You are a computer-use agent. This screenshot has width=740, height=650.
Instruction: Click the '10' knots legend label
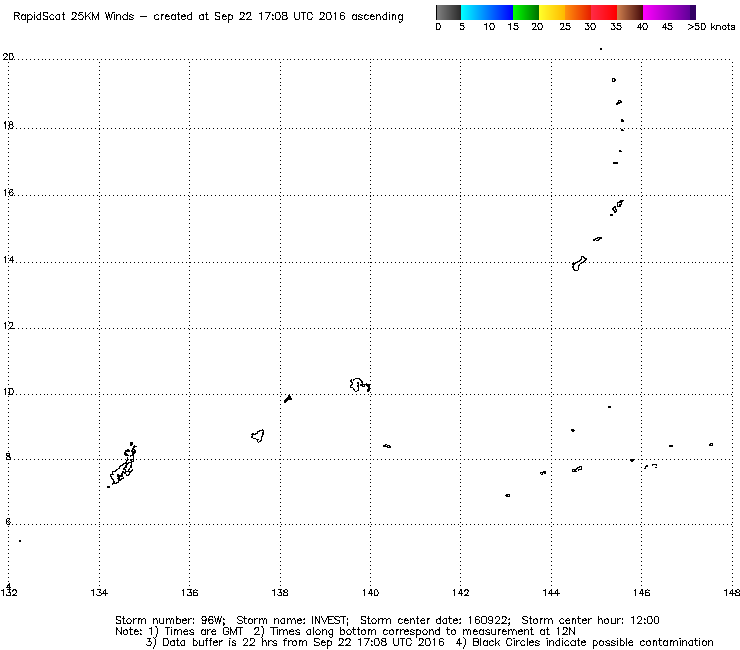coord(489,27)
